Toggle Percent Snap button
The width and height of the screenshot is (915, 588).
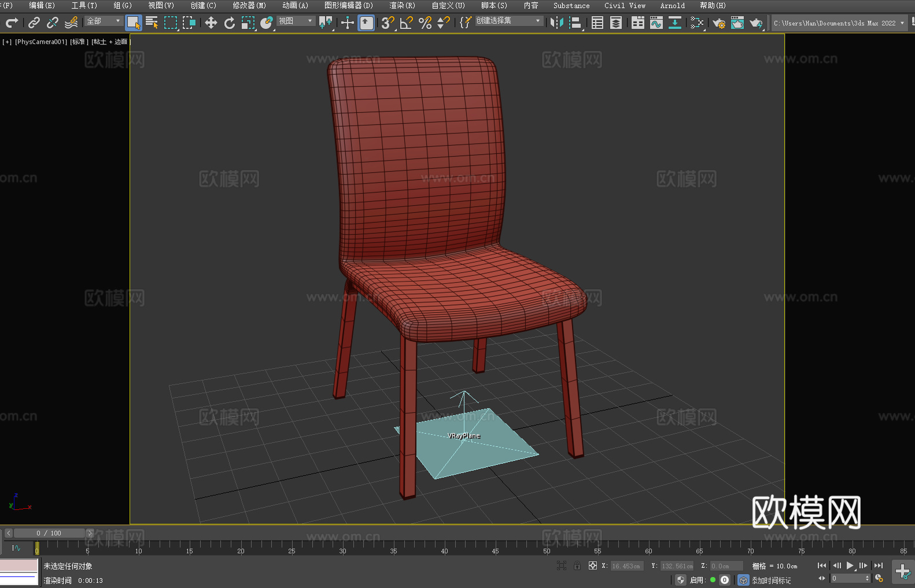coord(425,23)
